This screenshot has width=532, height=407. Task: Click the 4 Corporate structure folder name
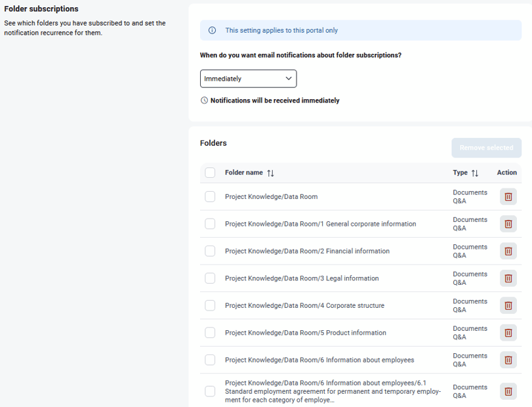pos(304,306)
